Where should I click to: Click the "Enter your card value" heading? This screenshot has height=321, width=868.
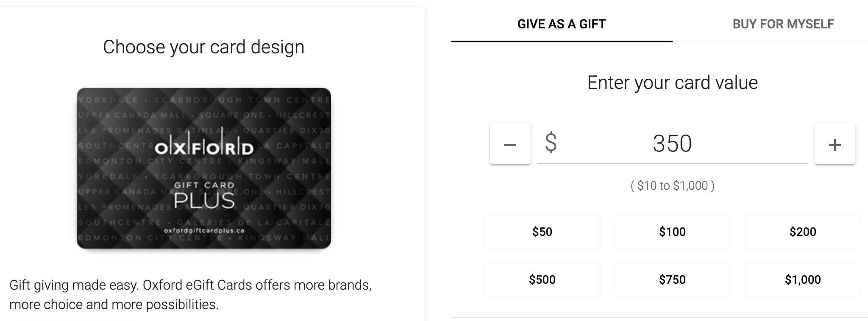click(x=672, y=83)
